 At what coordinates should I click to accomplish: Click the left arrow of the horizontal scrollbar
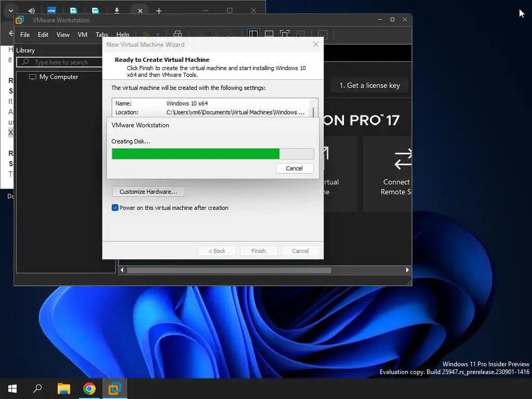pos(122,270)
